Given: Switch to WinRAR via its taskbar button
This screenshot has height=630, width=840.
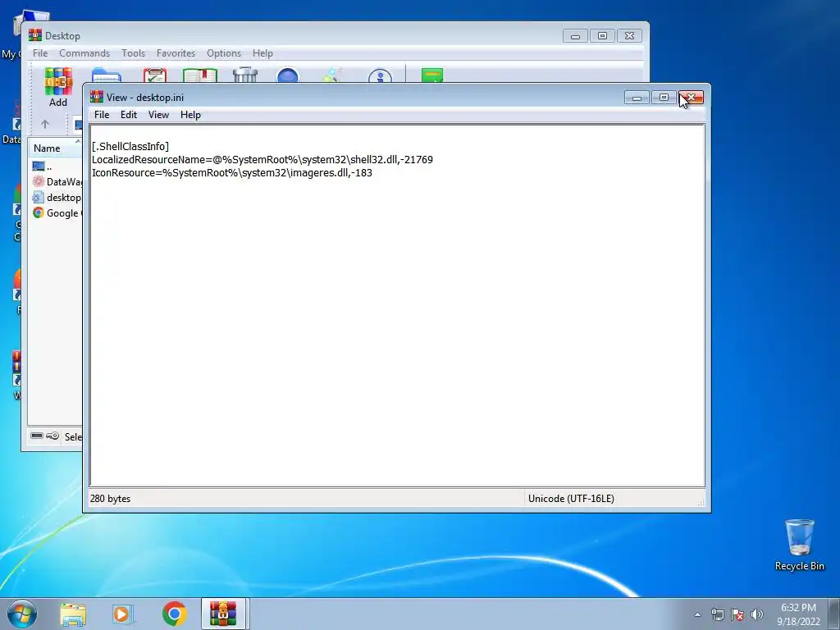Looking at the screenshot, I should pos(223,614).
